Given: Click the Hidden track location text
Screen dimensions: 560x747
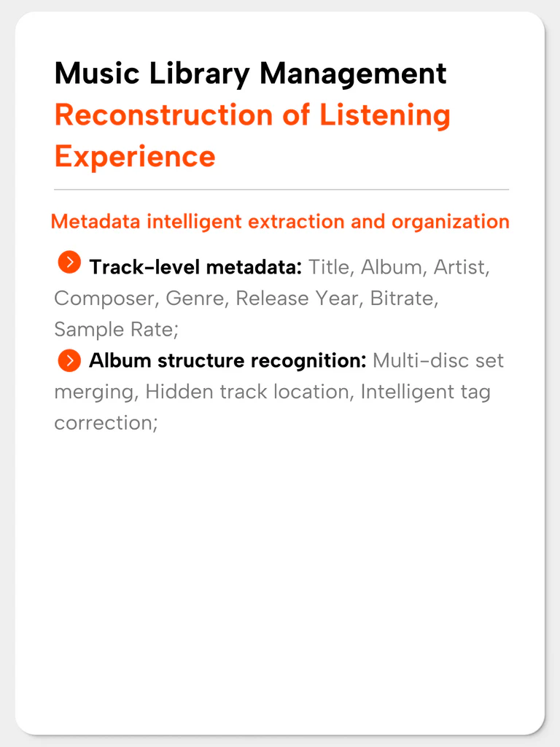Looking at the screenshot, I should [247, 392].
